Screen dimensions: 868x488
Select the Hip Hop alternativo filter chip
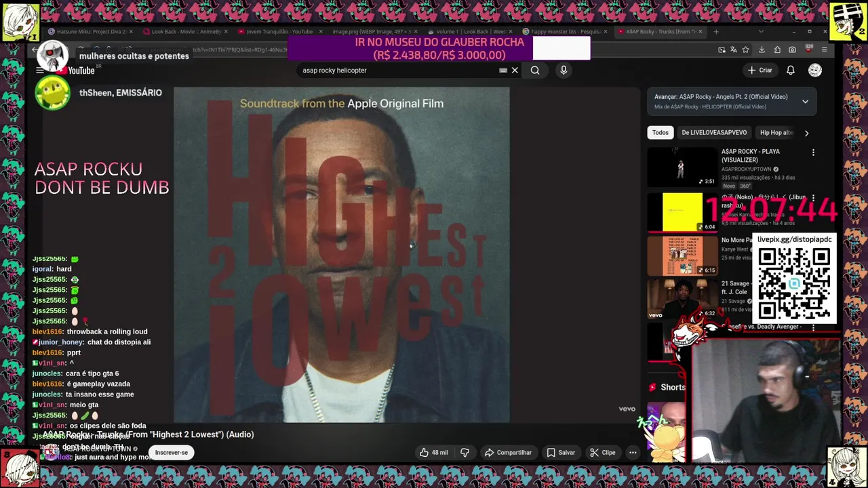776,133
